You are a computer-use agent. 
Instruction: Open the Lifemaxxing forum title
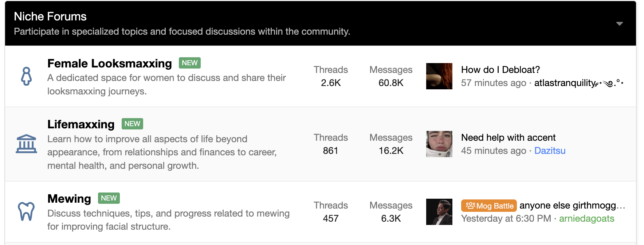coord(81,124)
